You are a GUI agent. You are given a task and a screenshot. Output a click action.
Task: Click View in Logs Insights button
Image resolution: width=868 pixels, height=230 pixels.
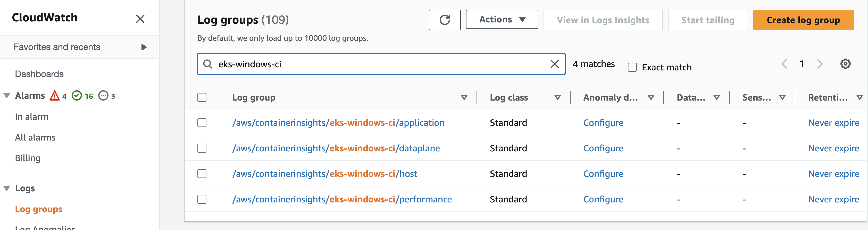(603, 20)
